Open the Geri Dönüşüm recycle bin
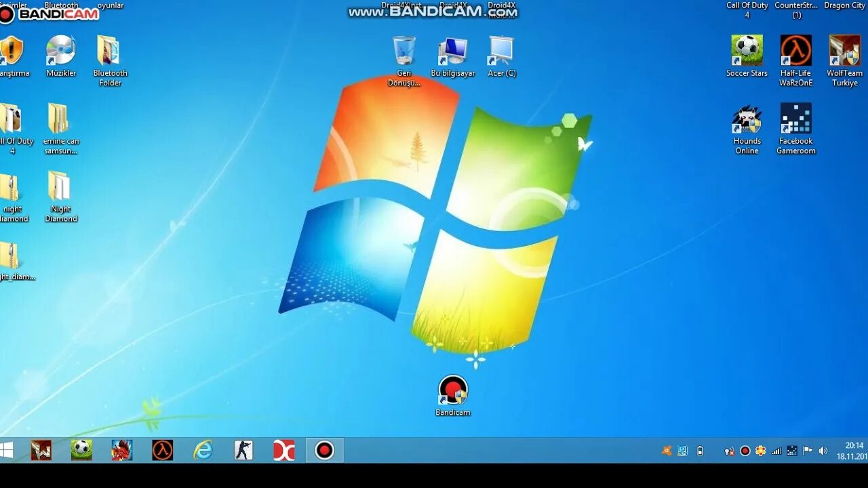 click(404, 61)
